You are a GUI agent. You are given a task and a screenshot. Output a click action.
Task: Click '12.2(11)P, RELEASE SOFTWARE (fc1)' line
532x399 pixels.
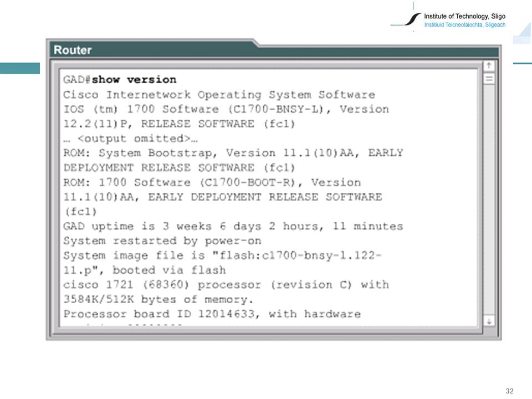point(179,124)
